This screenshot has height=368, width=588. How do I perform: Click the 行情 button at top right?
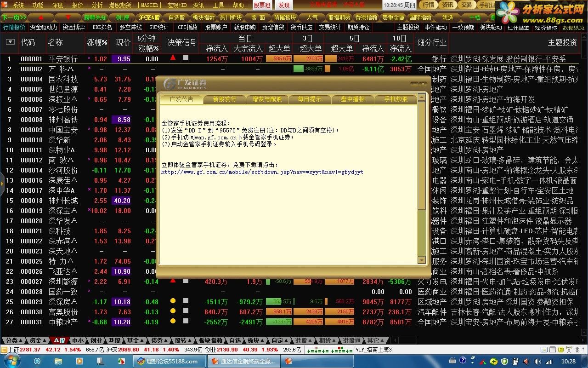click(x=429, y=5)
